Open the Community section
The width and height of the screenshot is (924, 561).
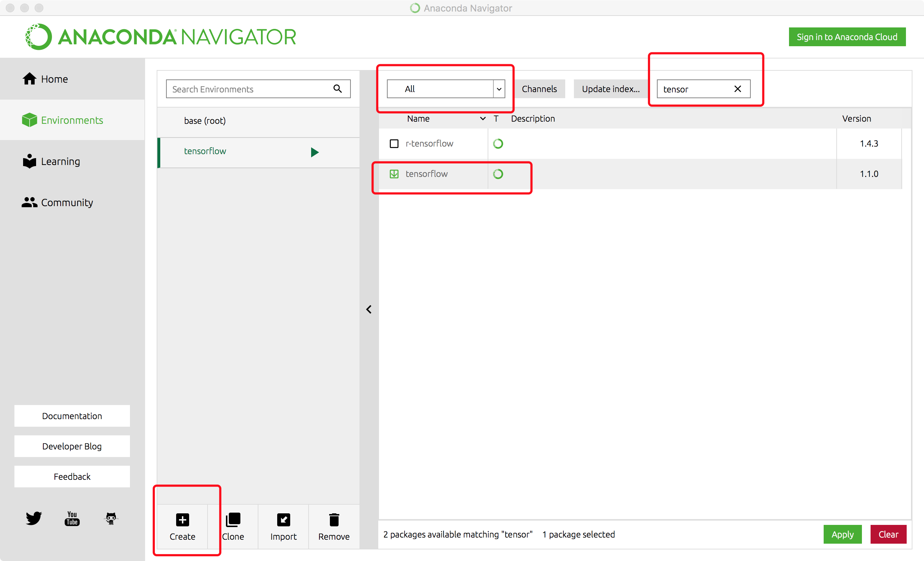tap(72, 203)
